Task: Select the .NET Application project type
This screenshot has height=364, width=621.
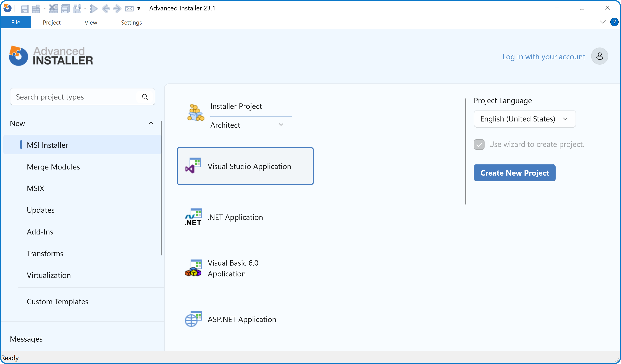Action: click(235, 217)
